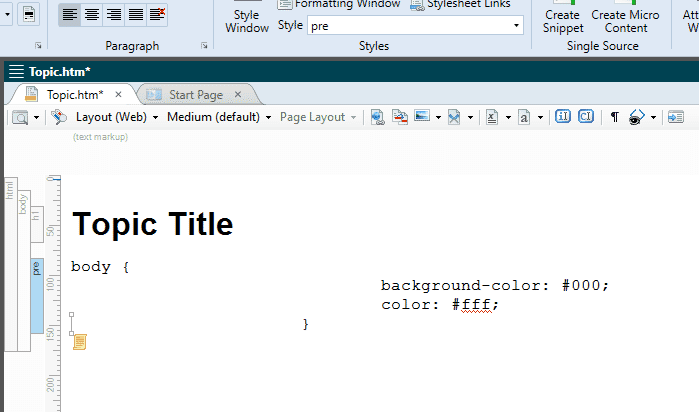Screen dimensions: 699x412
Task: Click the insert variable icon
Action: (x=492, y=117)
